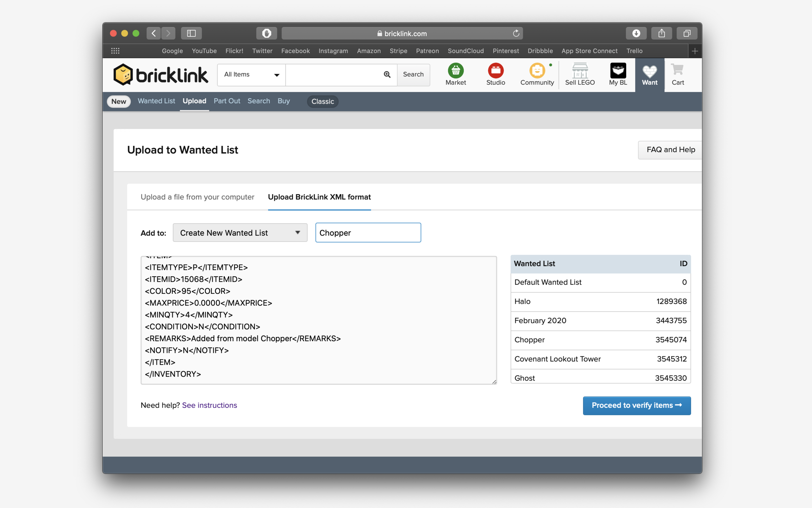Open the shopping Cart icon
Viewport: 812px width, 508px height.
click(x=678, y=70)
